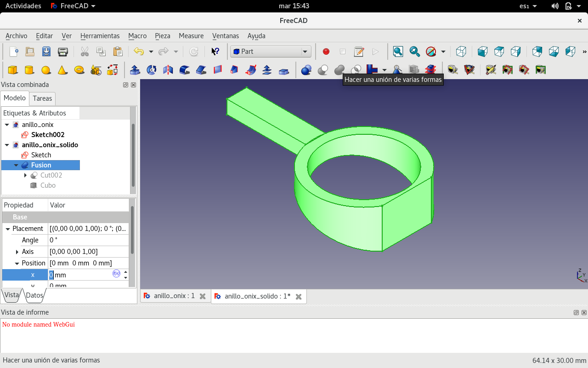Open the join tools dropdown arrow
Image resolution: width=588 pixels, height=368 pixels.
tap(384, 70)
